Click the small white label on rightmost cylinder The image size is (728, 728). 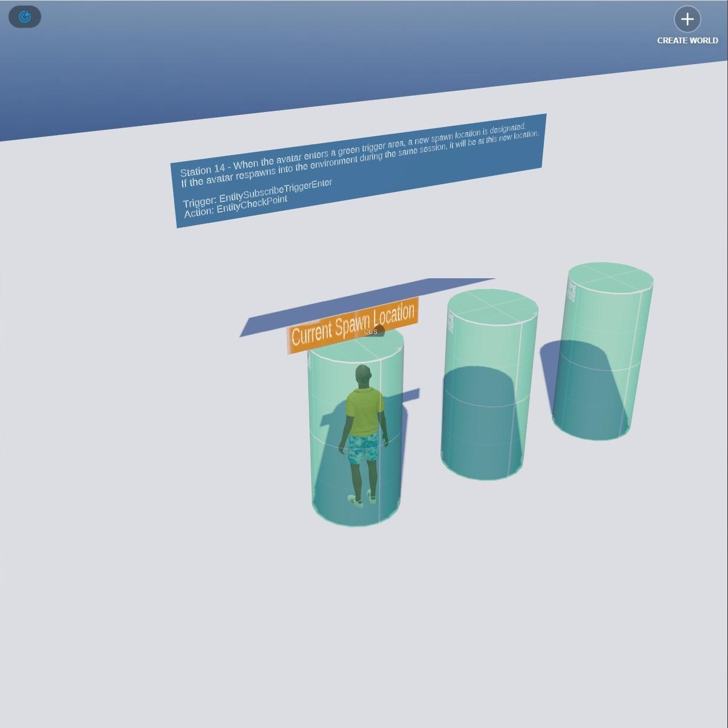tap(572, 292)
